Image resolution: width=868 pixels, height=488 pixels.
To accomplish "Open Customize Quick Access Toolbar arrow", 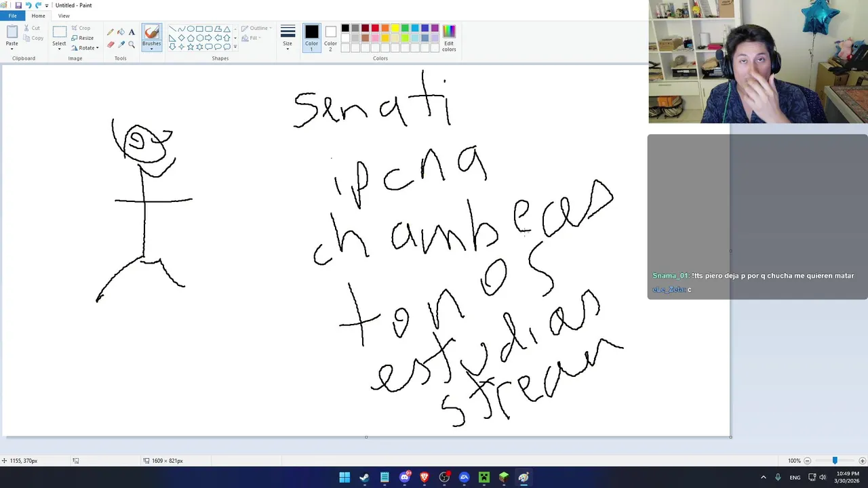I will 47,5.
